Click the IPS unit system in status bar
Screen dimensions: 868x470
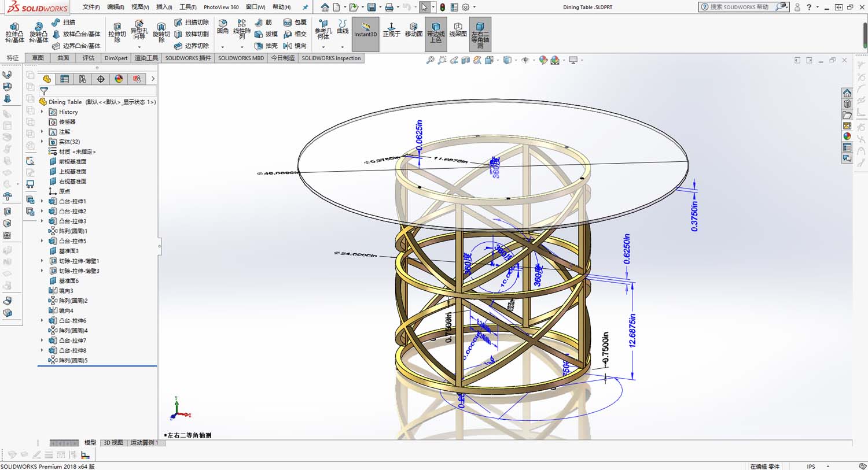click(x=811, y=466)
